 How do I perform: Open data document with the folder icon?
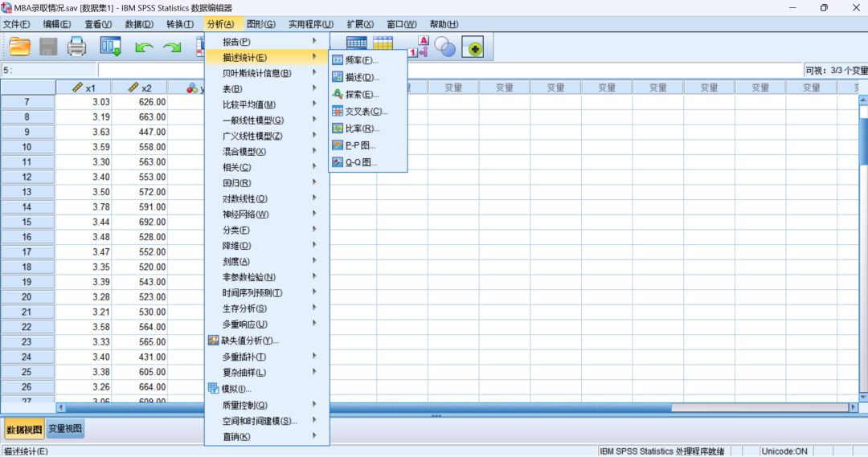[x=19, y=47]
